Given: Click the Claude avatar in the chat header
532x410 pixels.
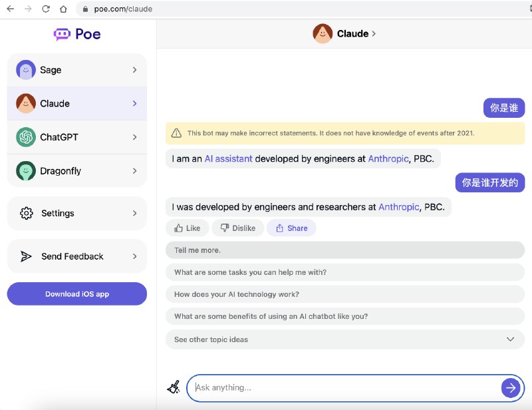Looking at the screenshot, I should [x=323, y=34].
